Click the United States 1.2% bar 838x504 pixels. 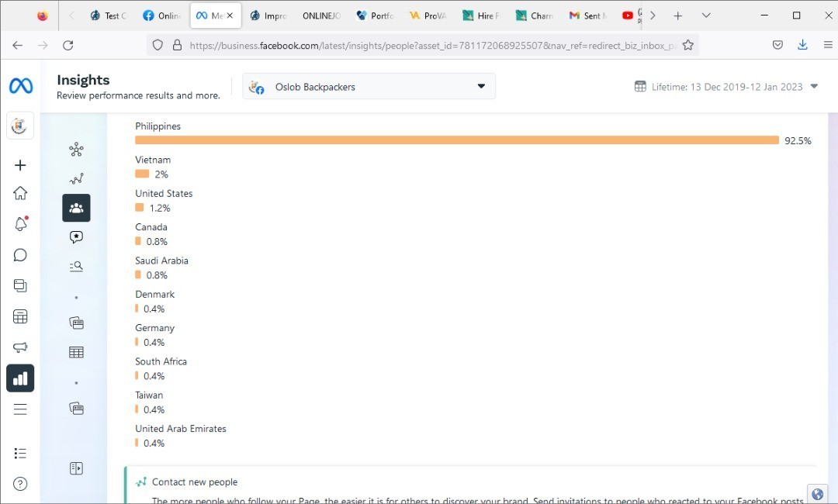coord(140,208)
